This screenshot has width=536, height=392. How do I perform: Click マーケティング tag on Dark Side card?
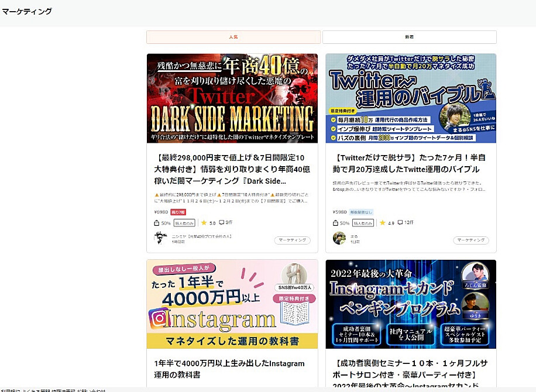[292, 240]
